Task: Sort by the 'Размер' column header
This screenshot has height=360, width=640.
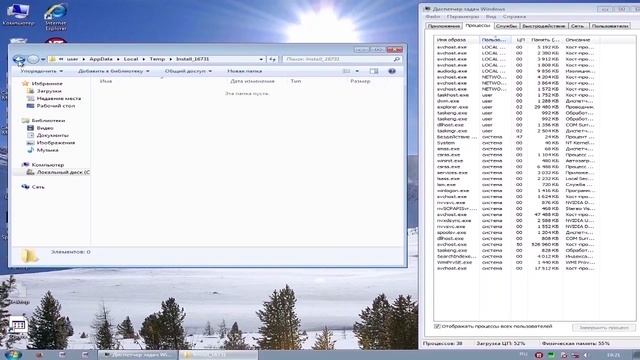Action: tap(360, 81)
